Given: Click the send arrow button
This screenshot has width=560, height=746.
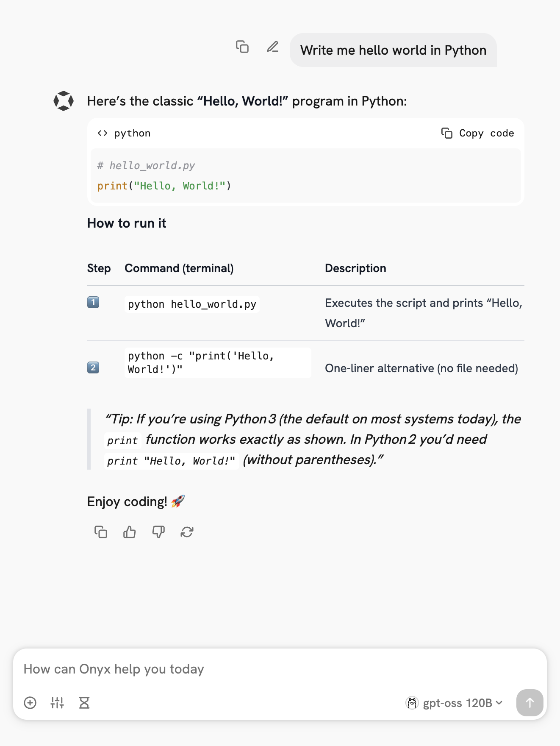Looking at the screenshot, I should [x=530, y=703].
